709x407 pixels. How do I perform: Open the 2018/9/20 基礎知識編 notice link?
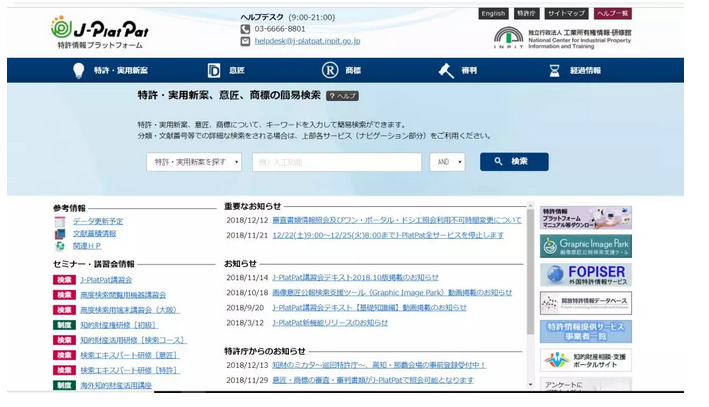(x=369, y=308)
